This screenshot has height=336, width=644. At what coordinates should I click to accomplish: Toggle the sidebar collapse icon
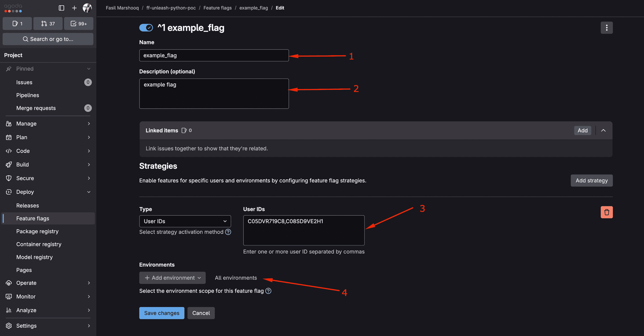pos(61,8)
